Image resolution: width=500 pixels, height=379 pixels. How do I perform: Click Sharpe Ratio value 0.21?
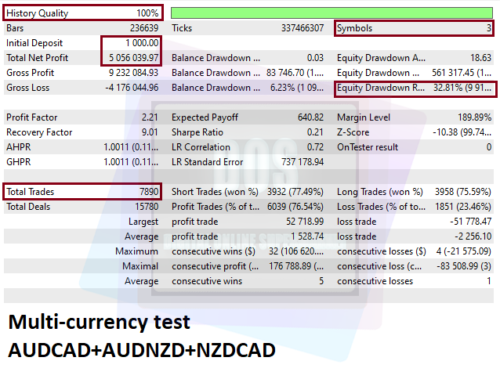point(315,132)
